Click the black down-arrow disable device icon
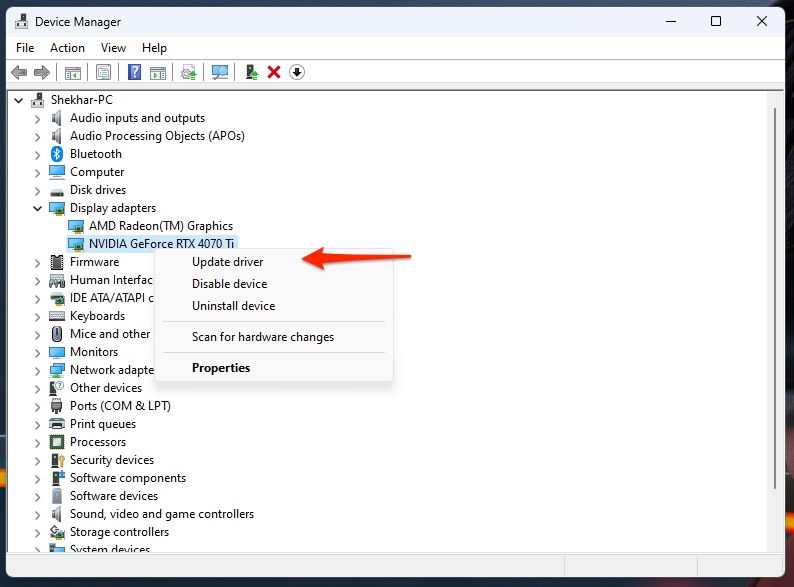The image size is (794, 587). point(297,72)
